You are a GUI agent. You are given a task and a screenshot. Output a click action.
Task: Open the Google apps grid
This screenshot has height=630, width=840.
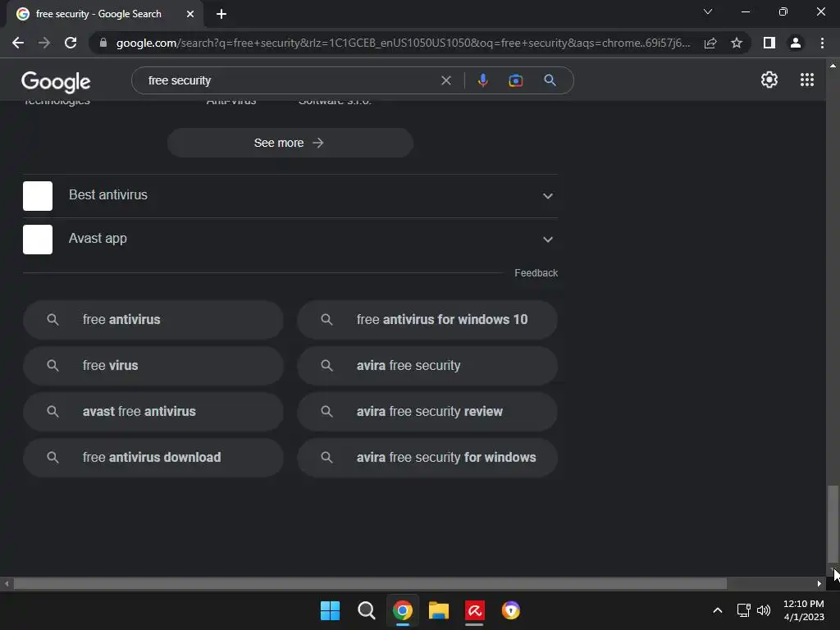(x=807, y=80)
